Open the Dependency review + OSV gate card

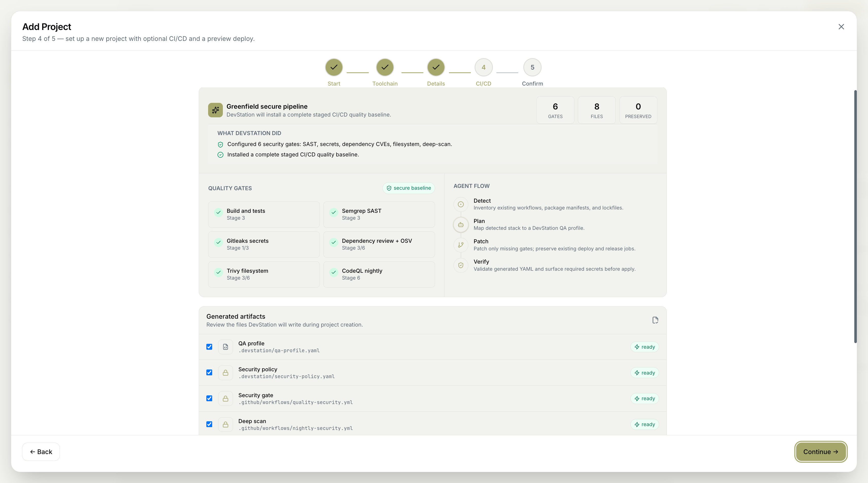(x=379, y=244)
